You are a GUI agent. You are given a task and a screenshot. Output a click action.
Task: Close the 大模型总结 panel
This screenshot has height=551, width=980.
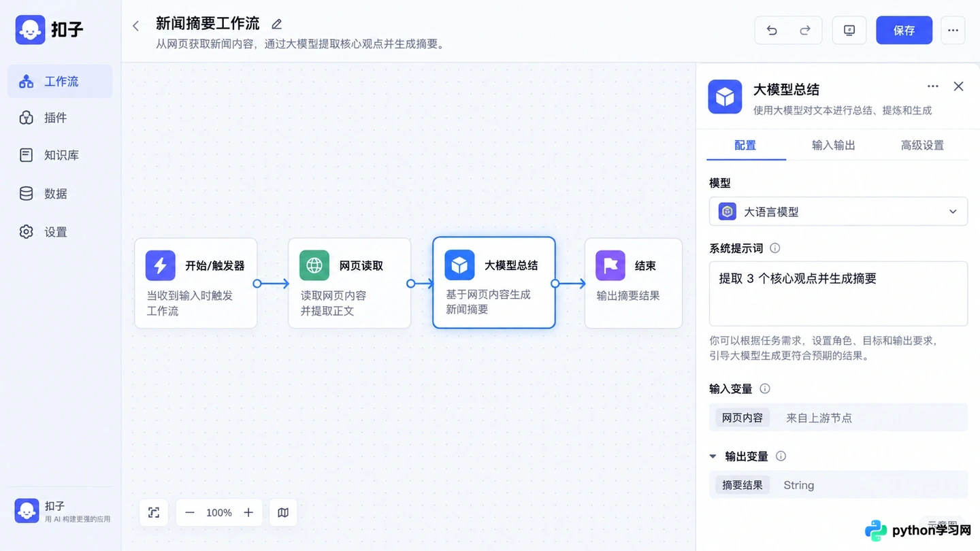pyautogui.click(x=958, y=86)
